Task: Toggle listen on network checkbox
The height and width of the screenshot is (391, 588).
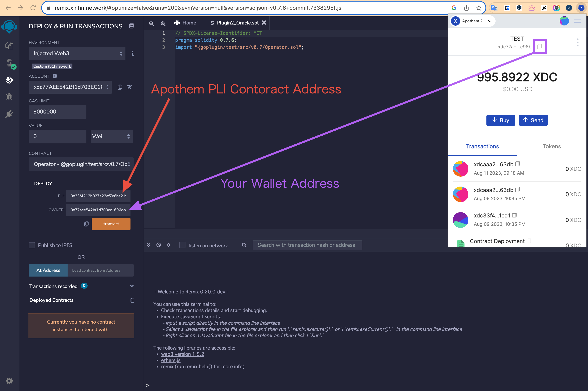Action: click(x=182, y=245)
